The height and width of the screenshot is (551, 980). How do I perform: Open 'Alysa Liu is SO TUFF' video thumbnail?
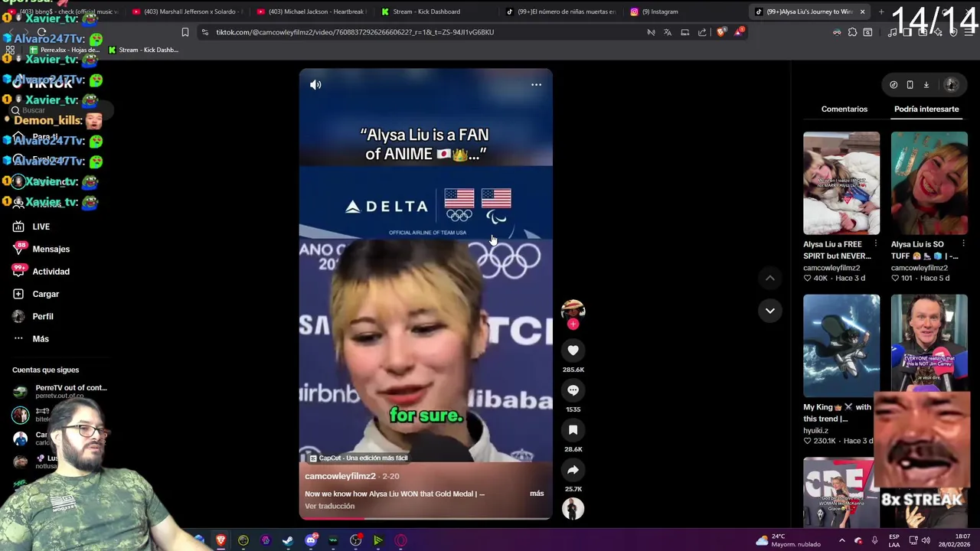(929, 183)
